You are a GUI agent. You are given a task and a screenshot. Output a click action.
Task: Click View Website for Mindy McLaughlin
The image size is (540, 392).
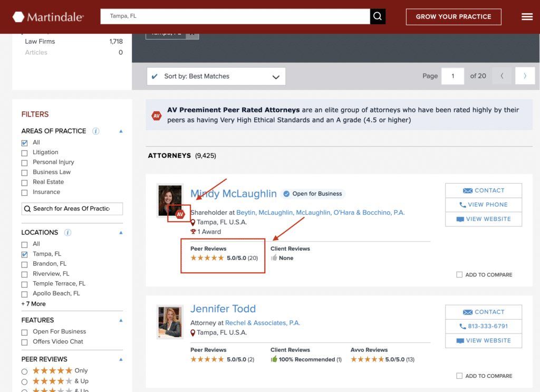point(483,219)
